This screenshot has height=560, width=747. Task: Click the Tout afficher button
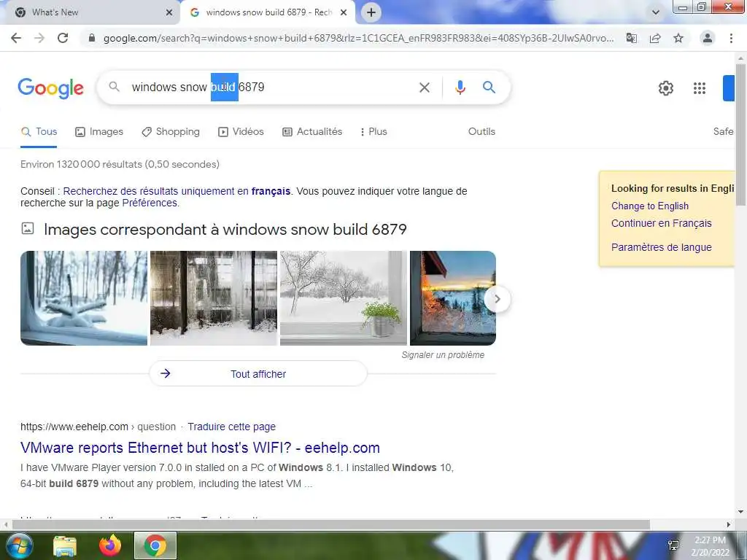(x=258, y=374)
